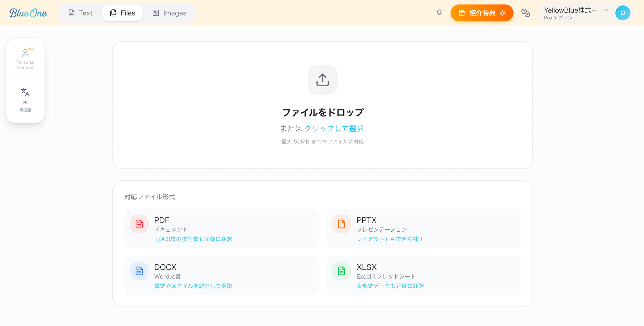Open the user avatar marked O
This screenshot has height=326, width=644.
pyautogui.click(x=623, y=13)
